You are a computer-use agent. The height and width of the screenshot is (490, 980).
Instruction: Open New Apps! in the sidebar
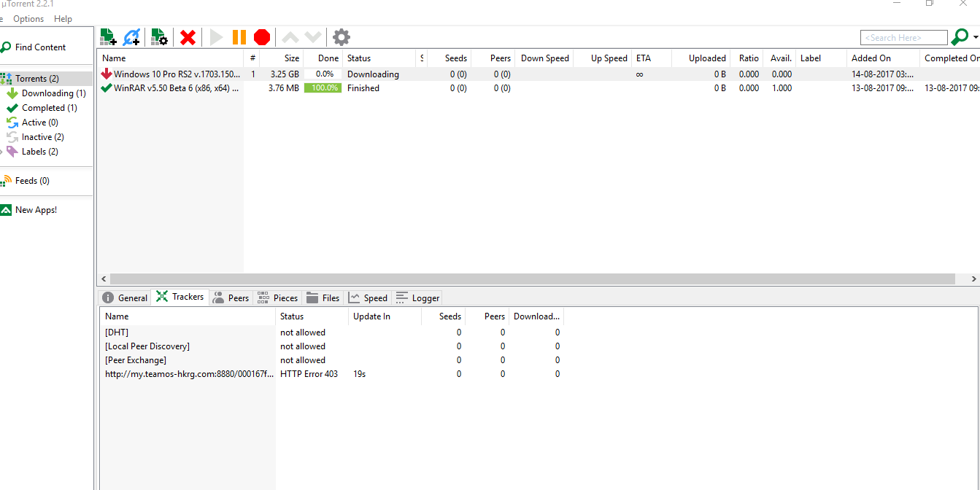click(36, 210)
